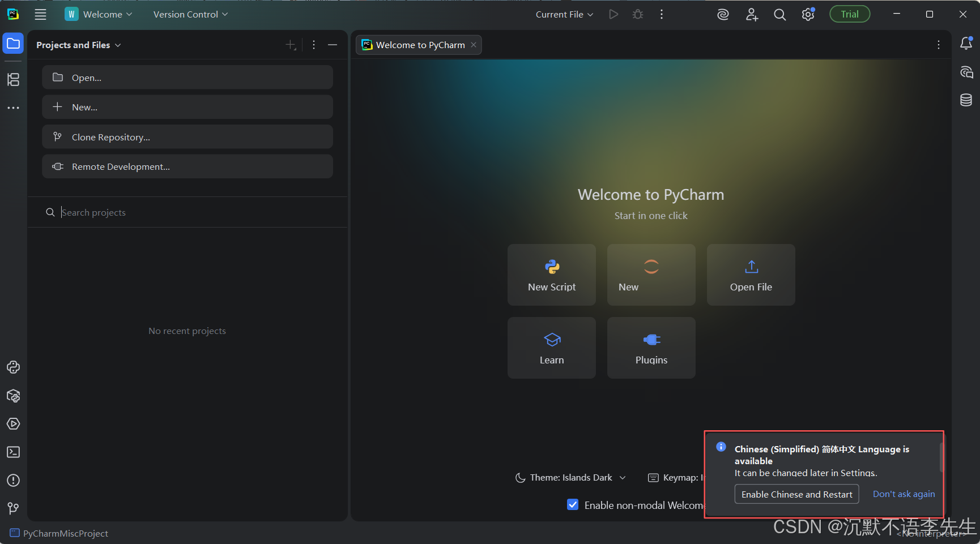This screenshot has width=980, height=544.
Task: Click Clone Repository... button
Action: point(188,137)
